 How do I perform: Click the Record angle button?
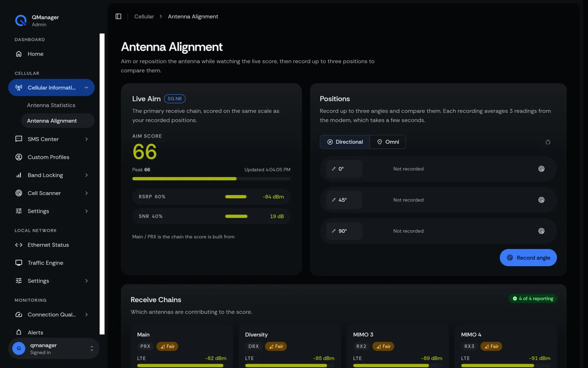point(528,258)
